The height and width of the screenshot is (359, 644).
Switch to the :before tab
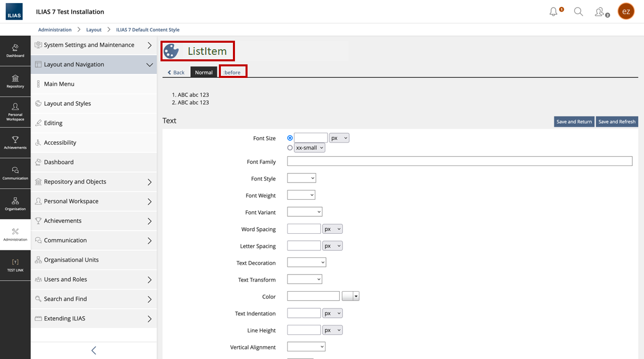(x=232, y=72)
